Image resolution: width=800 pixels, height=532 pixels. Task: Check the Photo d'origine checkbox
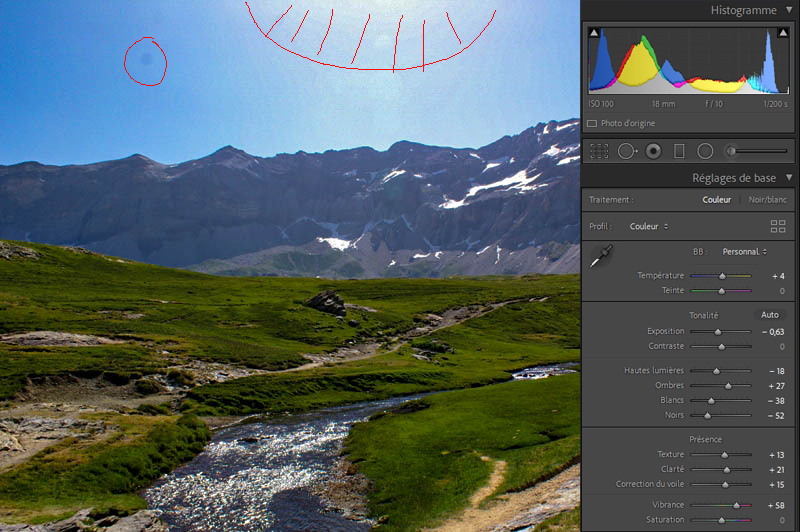coord(592,123)
